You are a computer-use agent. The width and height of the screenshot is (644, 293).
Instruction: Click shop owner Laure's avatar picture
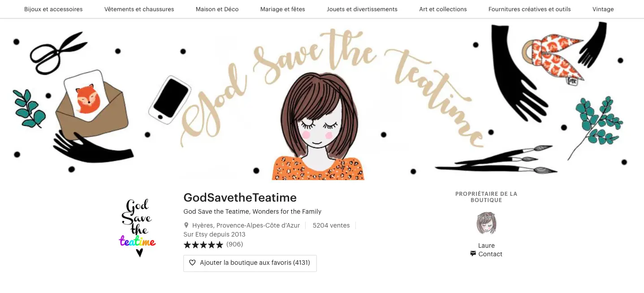[486, 223]
